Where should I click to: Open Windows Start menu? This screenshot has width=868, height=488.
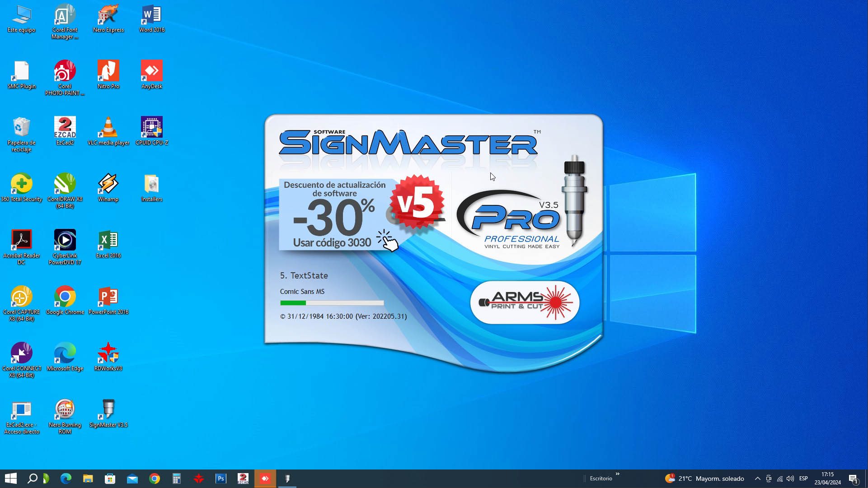click(11, 479)
